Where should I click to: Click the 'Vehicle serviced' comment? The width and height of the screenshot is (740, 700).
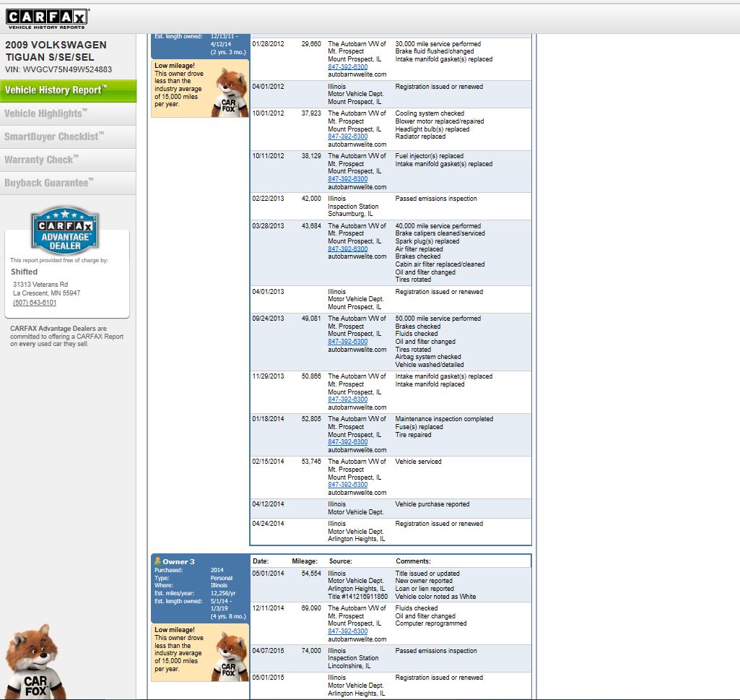tap(418, 462)
